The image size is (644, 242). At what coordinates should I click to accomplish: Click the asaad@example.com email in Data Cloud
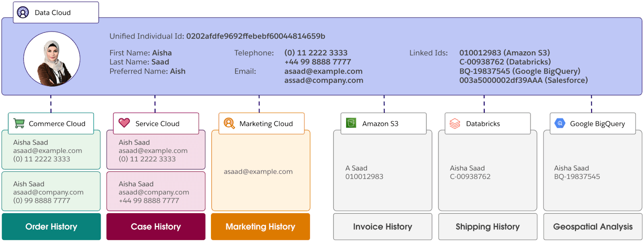pos(323,71)
